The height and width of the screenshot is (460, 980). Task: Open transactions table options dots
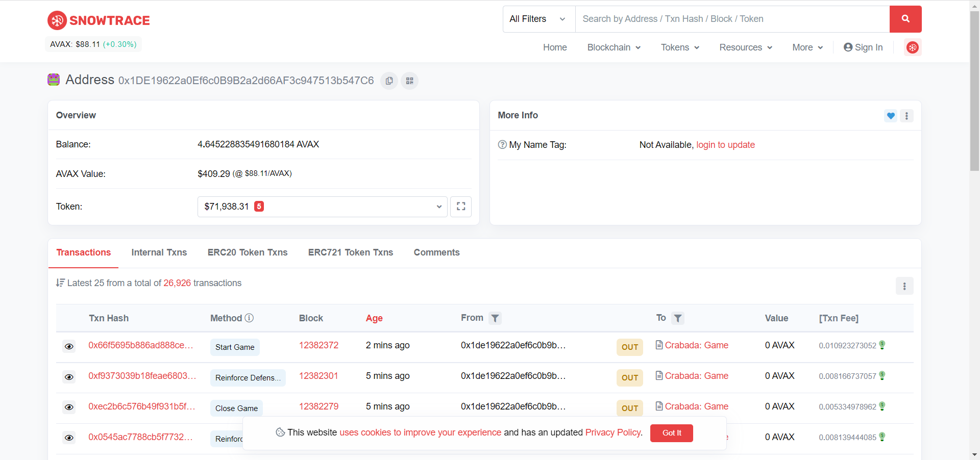(x=904, y=286)
